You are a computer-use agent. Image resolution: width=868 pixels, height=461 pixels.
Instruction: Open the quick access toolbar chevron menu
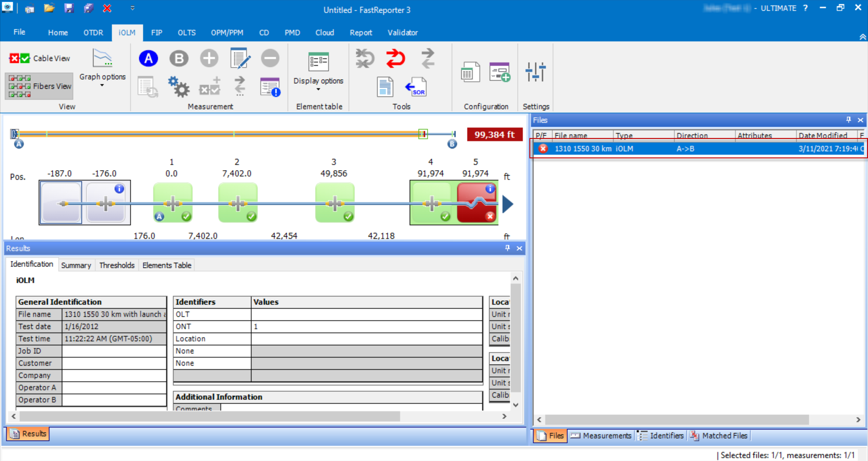(132, 8)
